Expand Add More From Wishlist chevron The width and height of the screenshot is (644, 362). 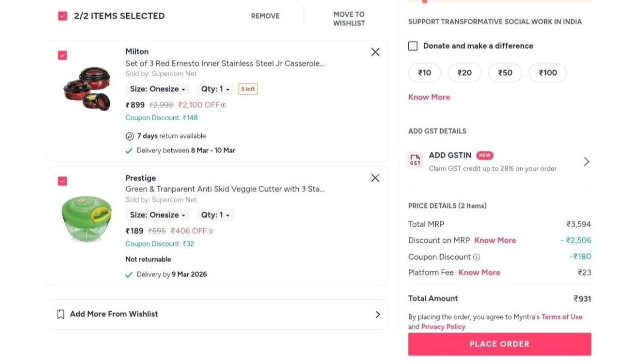click(x=377, y=314)
